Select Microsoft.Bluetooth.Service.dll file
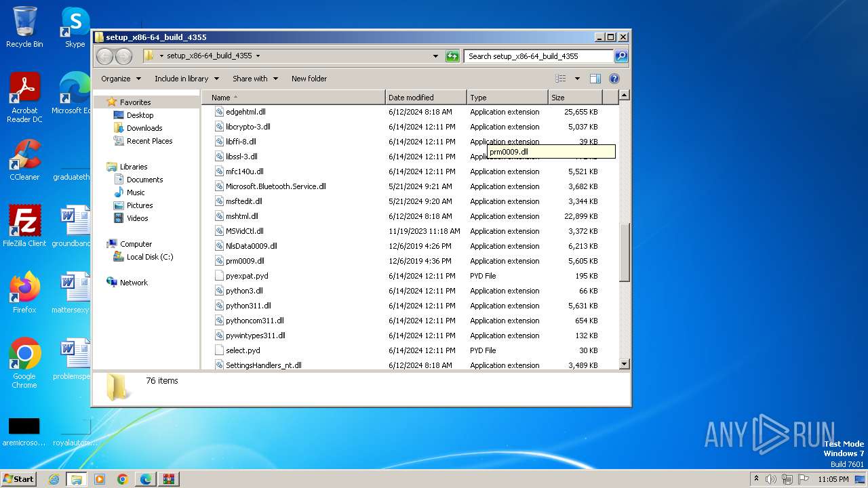Image resolution: width=868 pixels, height=488 pixels. point(275,186)
